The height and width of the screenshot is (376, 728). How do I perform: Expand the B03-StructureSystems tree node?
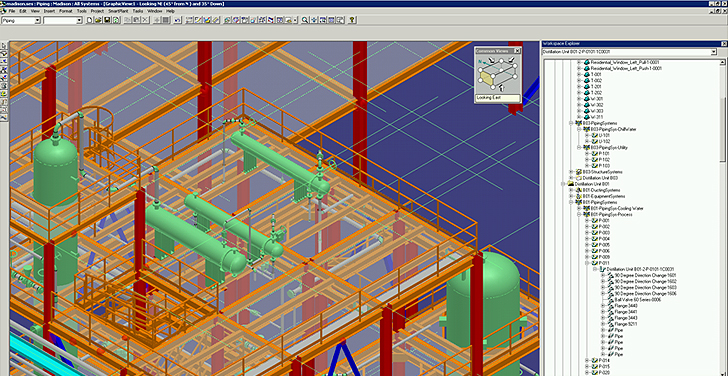[x=571, y=172]
